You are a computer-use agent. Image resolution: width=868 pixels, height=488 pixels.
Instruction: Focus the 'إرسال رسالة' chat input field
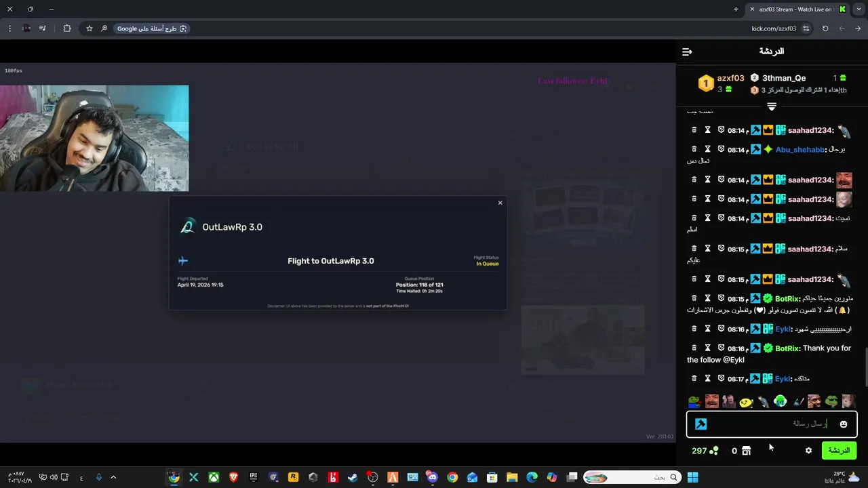pyautogui.click(x=772, y=424)
